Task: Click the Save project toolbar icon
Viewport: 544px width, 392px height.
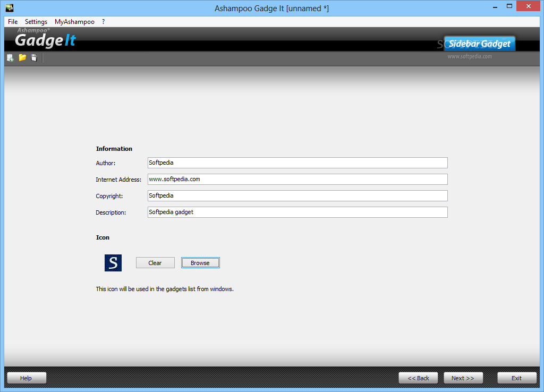Action: [34, 57]
